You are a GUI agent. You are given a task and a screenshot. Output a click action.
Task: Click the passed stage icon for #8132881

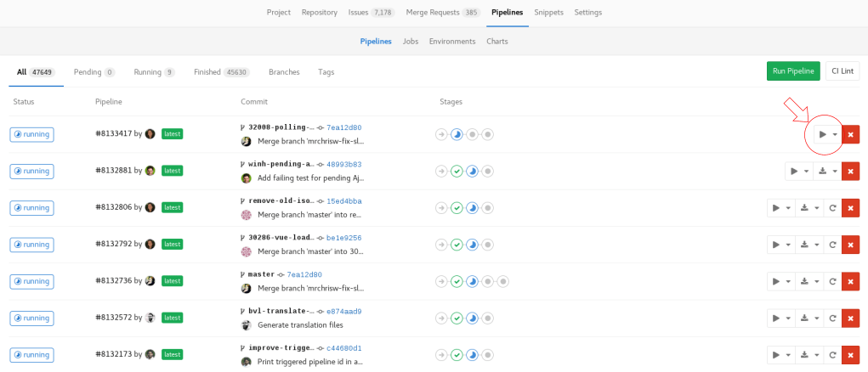(457, 172)
